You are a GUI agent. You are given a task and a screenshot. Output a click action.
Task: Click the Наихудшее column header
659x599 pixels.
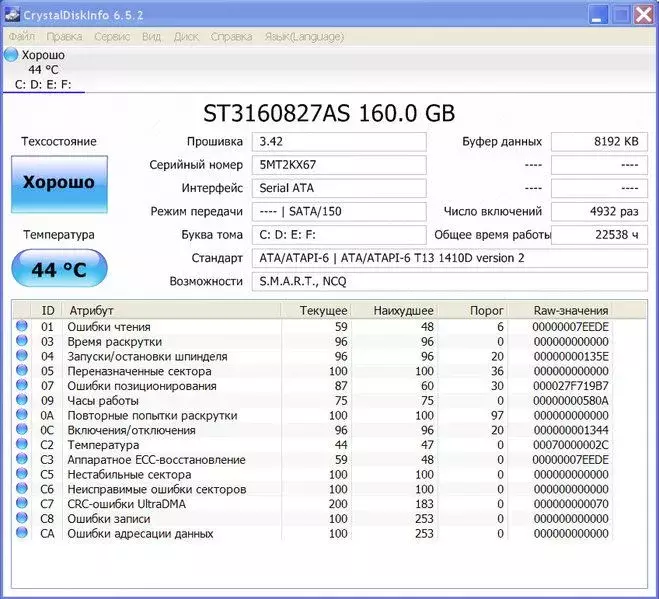point(395,311)
